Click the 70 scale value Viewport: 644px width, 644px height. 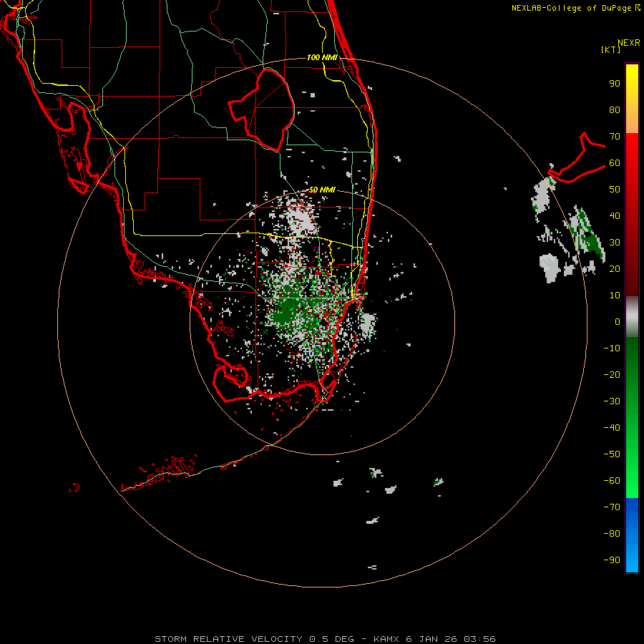coord(615,137)
